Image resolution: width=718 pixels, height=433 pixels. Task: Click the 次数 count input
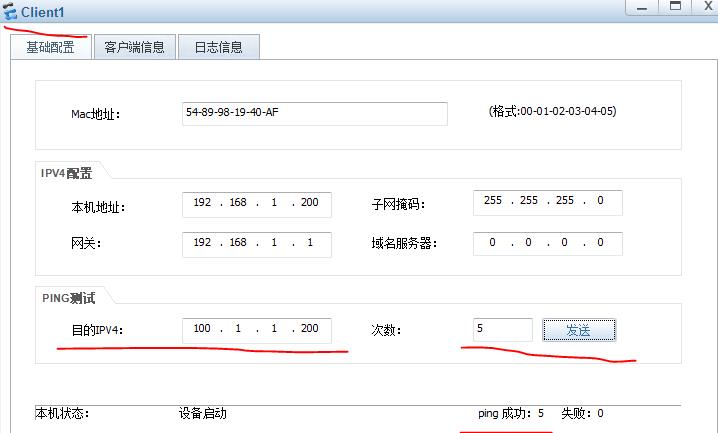(x=503, y=330)
